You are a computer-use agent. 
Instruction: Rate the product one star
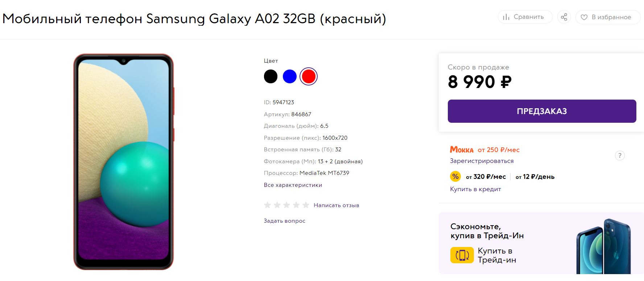(x=268, y=205)
